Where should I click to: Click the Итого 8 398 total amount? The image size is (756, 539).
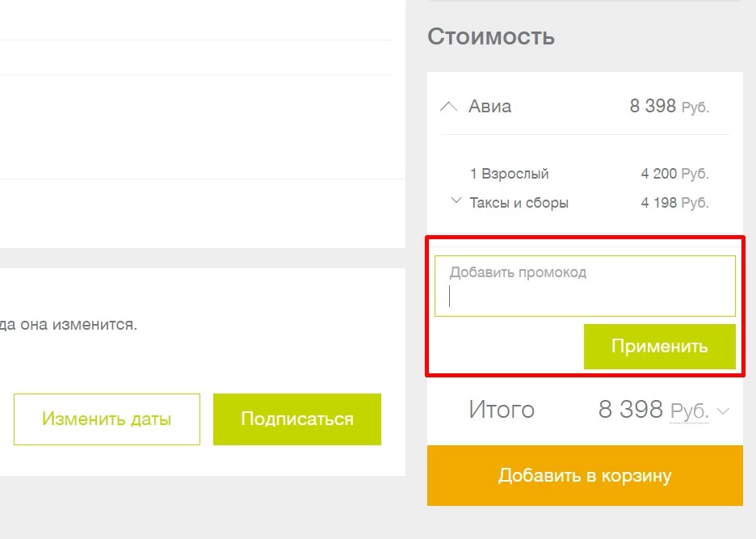click(x=631, y=410)
